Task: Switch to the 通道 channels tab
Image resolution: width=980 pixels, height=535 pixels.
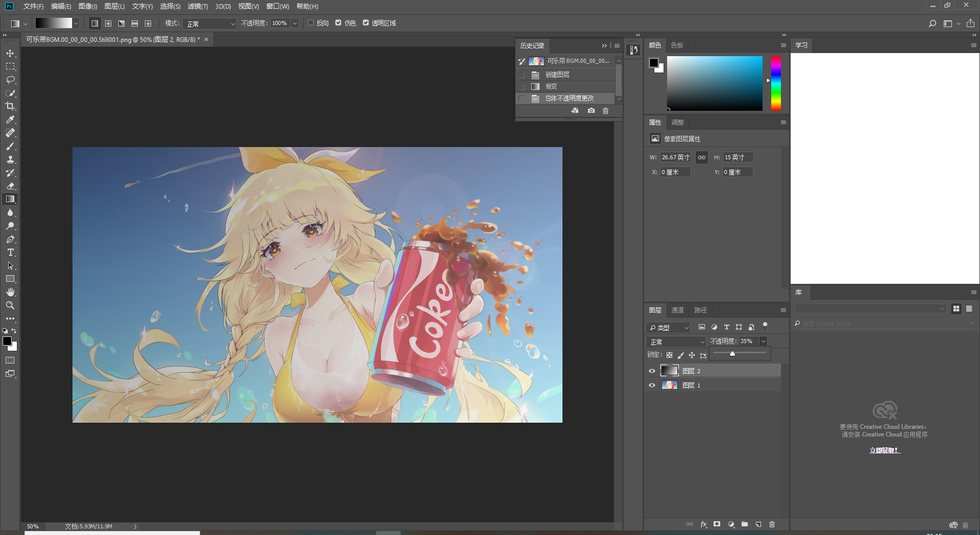Action: point(677,310)
